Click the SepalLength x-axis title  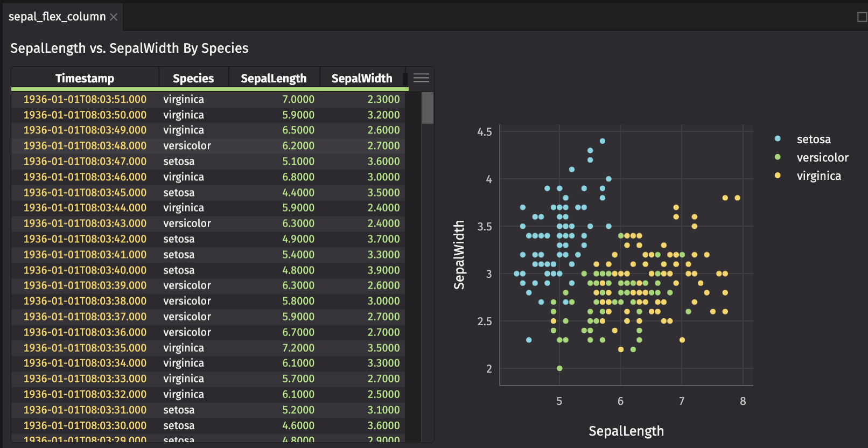626,431
